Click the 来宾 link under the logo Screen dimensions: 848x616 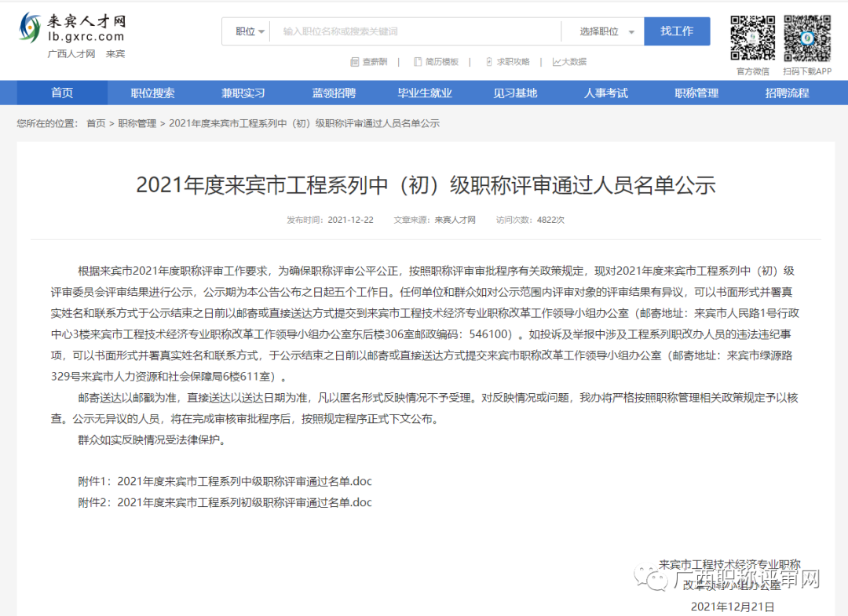click(115, 54)
